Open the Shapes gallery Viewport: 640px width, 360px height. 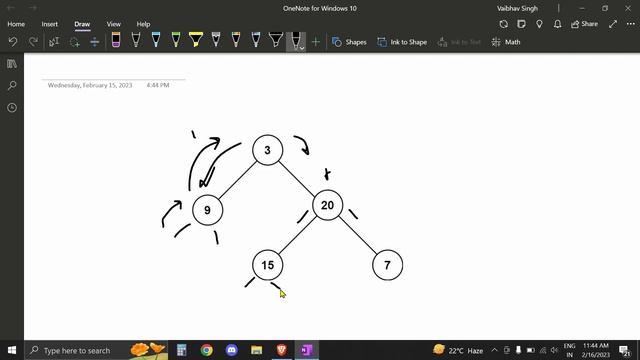tap(349, 42)
